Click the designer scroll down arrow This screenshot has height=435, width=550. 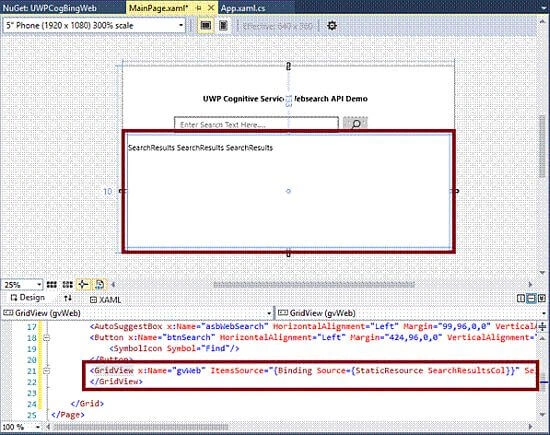542,273
